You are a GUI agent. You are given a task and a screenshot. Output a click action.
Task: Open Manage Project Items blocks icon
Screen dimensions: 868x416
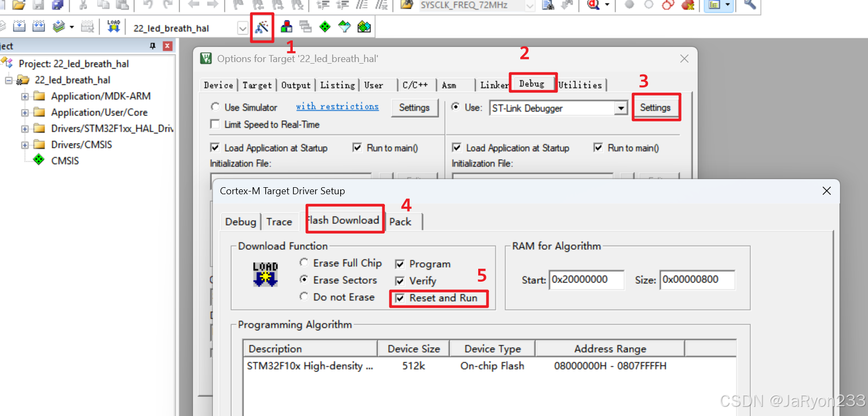click(287, 26)
